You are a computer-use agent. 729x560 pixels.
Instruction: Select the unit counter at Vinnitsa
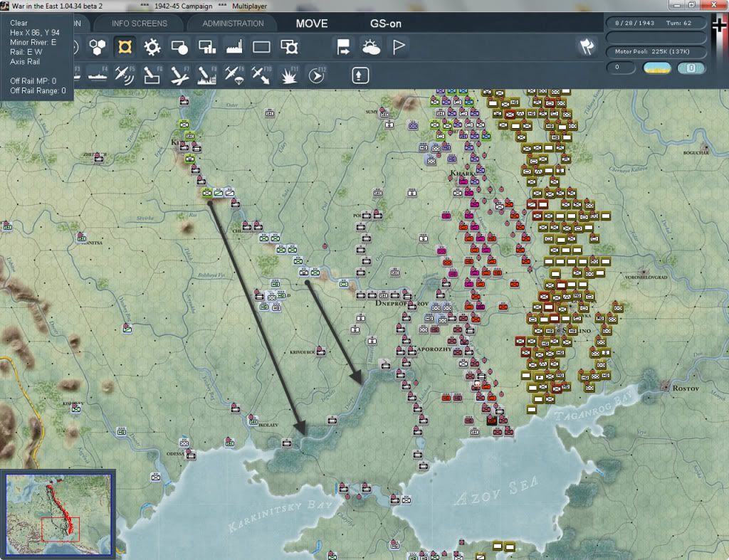[x=82, y=238]
